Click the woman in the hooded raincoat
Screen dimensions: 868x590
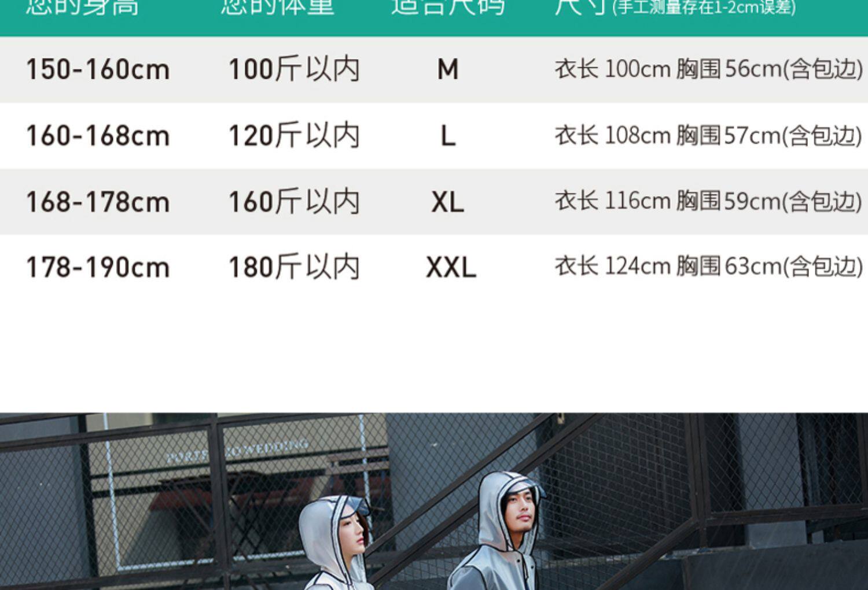click(x=336, y=544)
